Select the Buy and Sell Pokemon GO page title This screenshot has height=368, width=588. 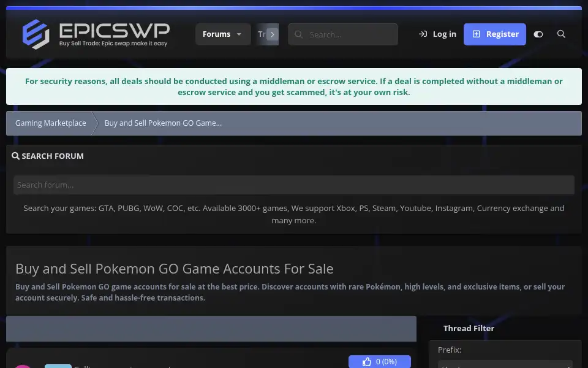coord(175,269)
